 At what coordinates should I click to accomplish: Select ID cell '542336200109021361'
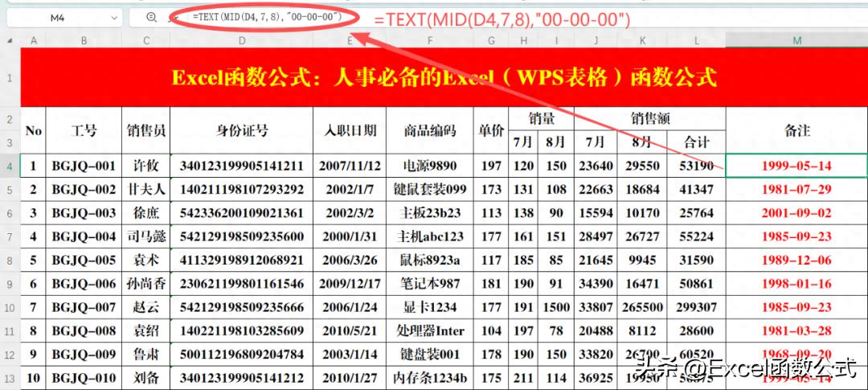(242, 213)
